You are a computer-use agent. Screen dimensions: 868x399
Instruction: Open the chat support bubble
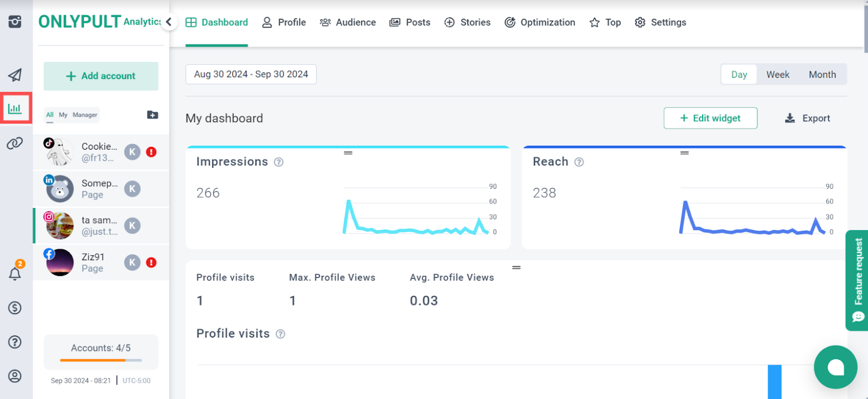coord(835,367)
